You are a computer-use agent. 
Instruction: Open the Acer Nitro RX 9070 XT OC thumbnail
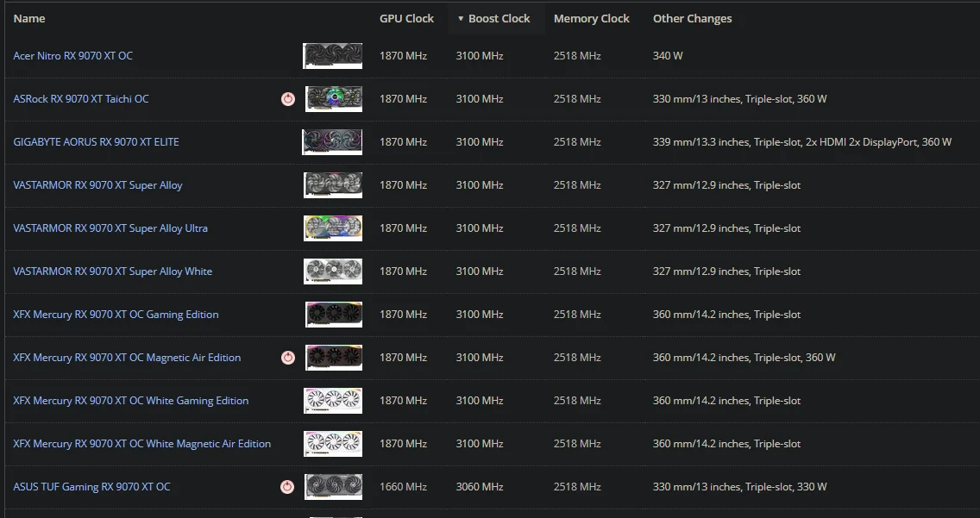tap(332, 56)
